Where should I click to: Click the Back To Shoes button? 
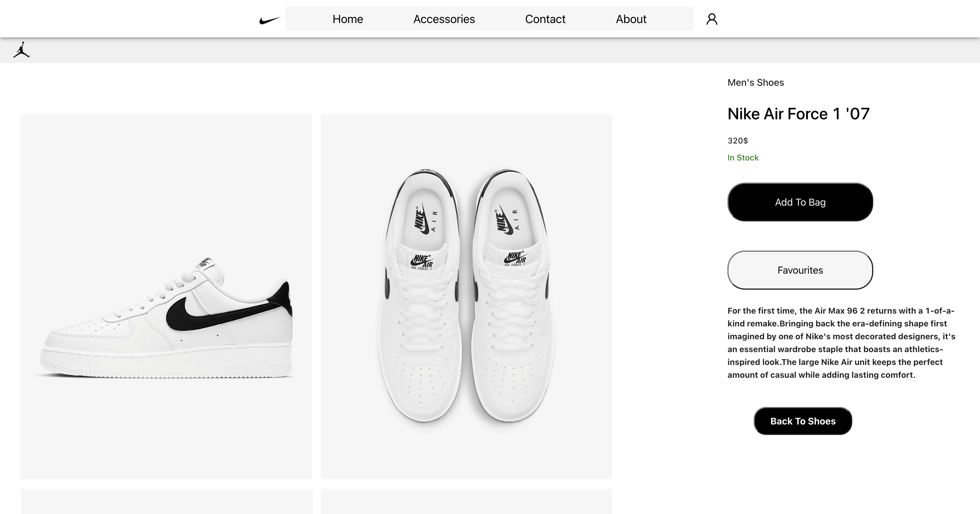pyautogui.click(x=803, y=421)
